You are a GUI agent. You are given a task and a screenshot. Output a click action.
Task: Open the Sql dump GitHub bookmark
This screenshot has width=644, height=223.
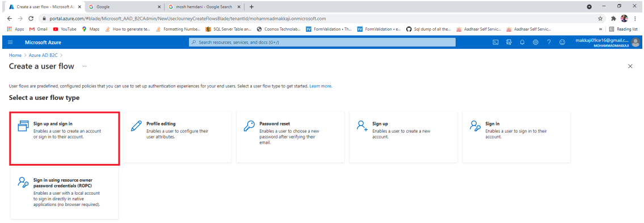click(428, 29)
